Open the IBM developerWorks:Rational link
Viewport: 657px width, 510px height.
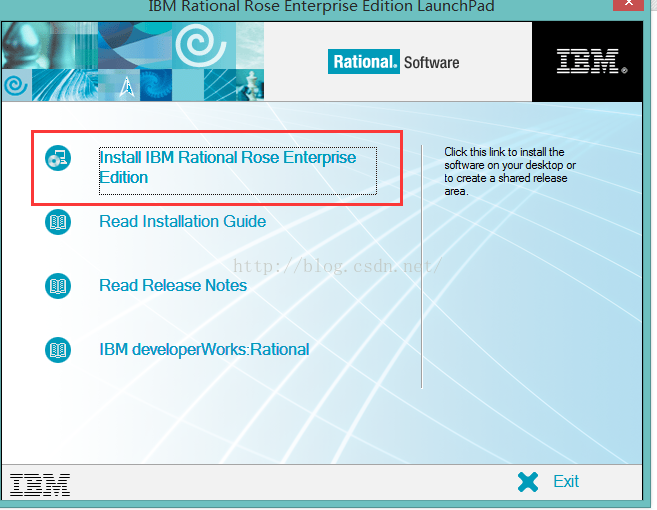point(204,350)
